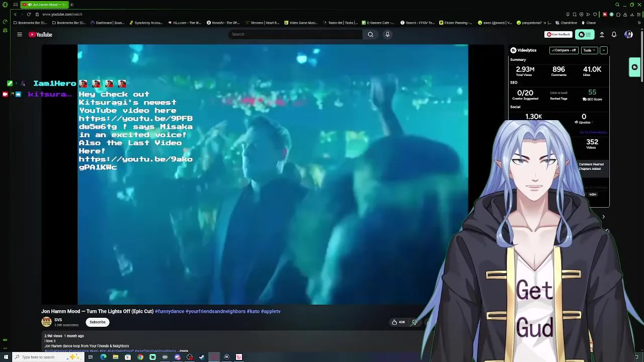
Task: Open the account avatar menu
Action: tap(628, 35)
